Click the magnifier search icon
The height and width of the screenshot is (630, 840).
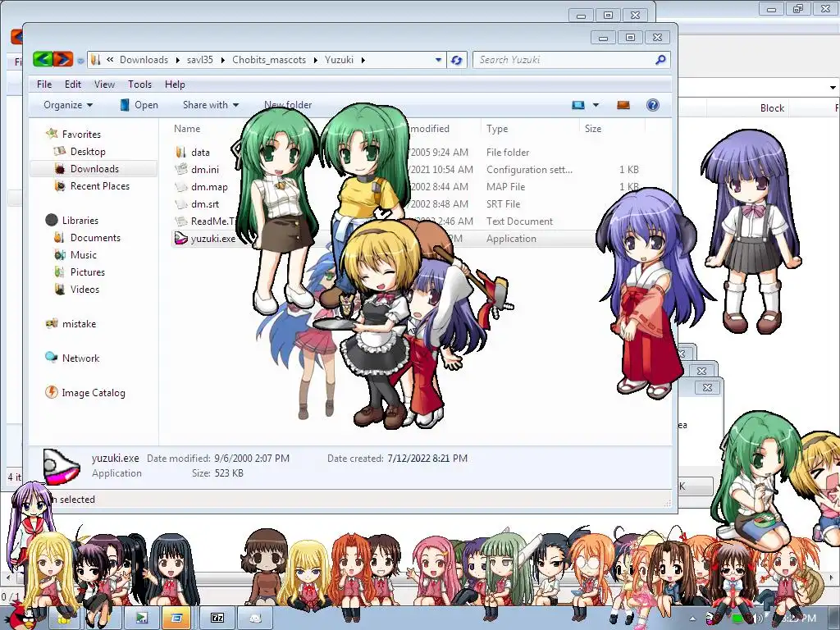tap(660, 59)
